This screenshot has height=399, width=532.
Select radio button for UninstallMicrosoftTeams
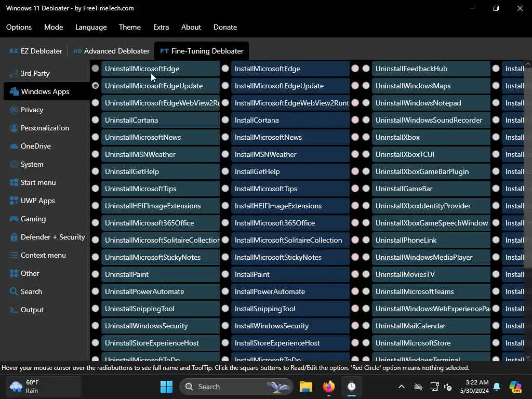(366, 291)
